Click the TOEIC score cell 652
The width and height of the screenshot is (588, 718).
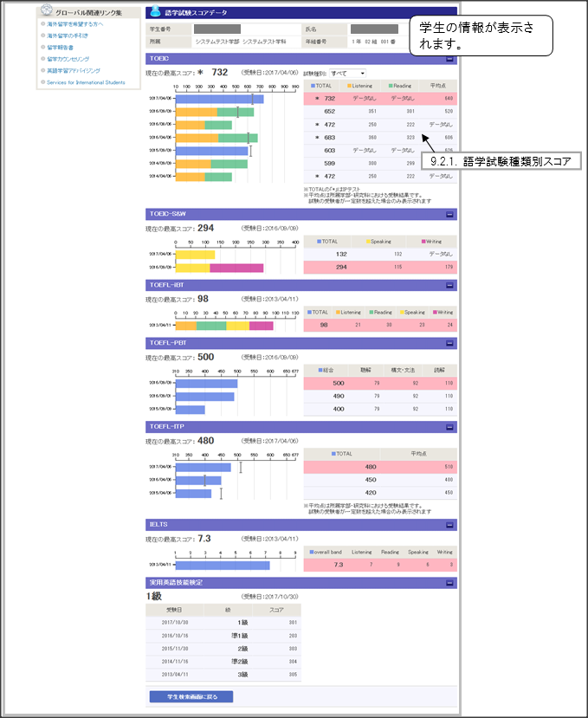coord(330,111)
